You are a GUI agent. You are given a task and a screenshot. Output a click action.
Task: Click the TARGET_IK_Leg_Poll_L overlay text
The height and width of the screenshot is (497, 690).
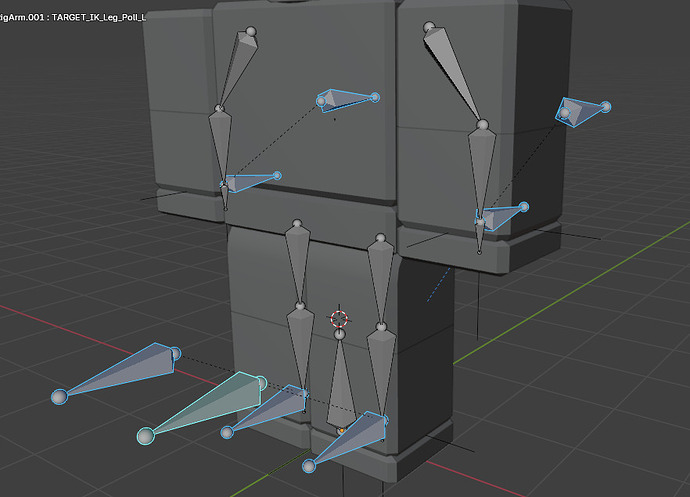click(x=99, y=18)
